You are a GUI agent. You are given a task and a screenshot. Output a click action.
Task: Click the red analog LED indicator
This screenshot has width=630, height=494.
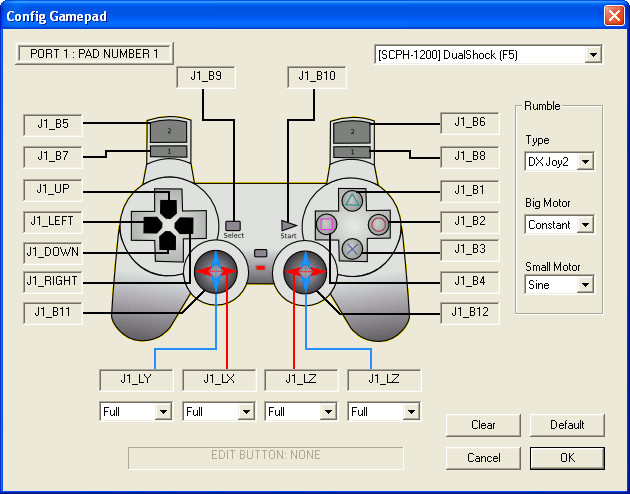260,267
